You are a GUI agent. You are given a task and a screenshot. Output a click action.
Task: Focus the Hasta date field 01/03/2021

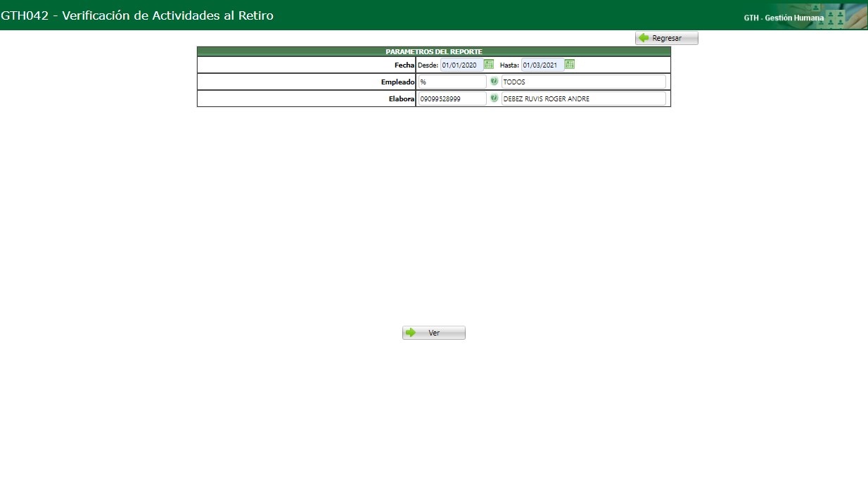[542, 65]
